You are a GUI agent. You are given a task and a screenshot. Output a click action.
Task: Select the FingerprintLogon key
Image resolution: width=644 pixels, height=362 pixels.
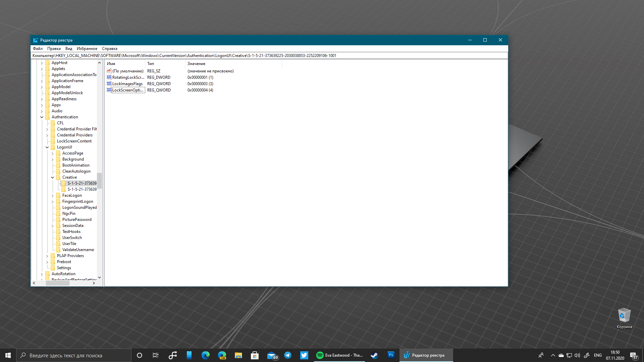(78, 201)
